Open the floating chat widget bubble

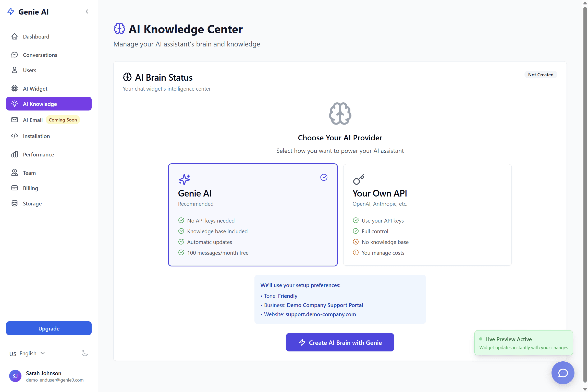[563, 373]
